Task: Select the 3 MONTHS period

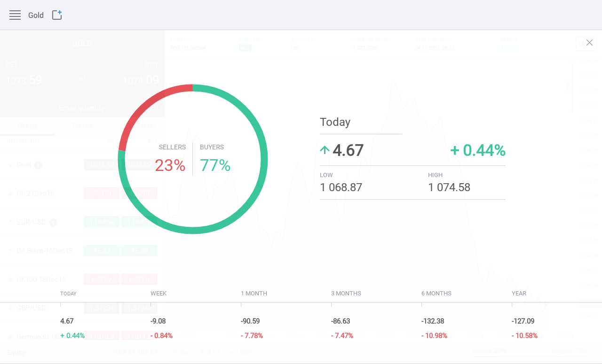Action: tap(346, 294)
